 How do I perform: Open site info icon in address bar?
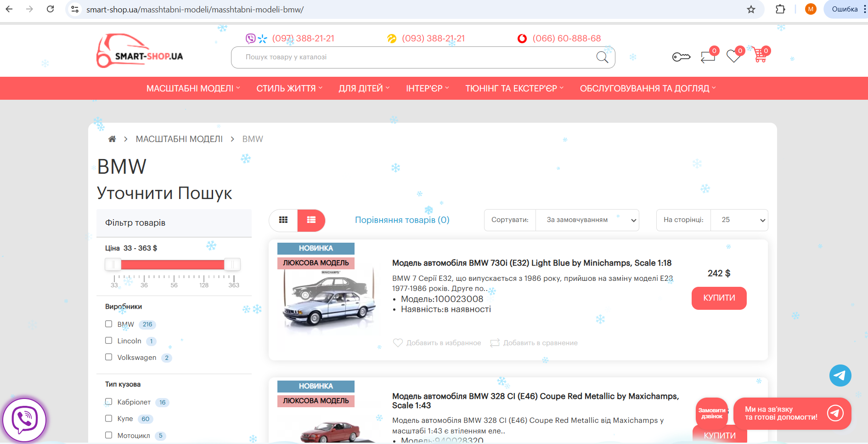[x=75, y=9]
